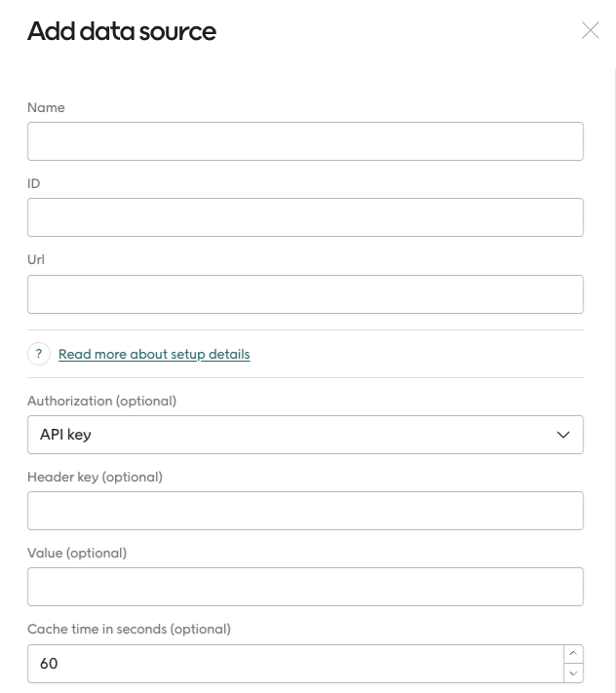
Task: Click the question mark help icon
Action: click(39, 354)
